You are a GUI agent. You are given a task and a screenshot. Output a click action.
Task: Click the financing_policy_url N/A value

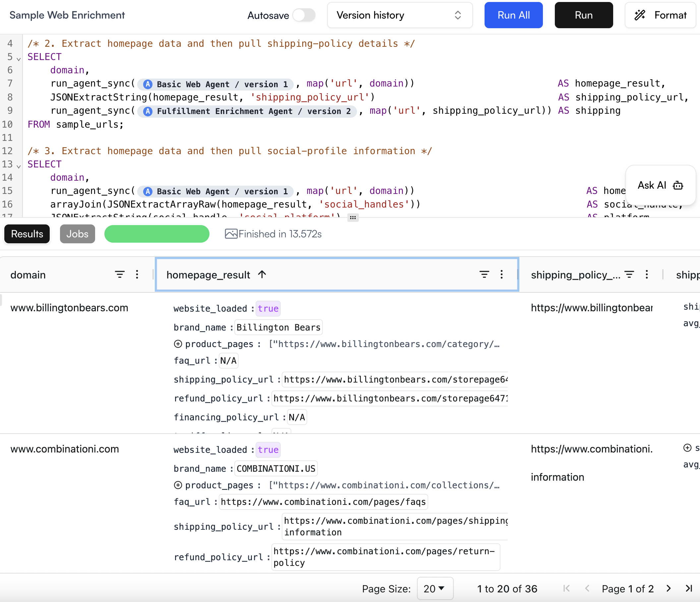[297, 417]
